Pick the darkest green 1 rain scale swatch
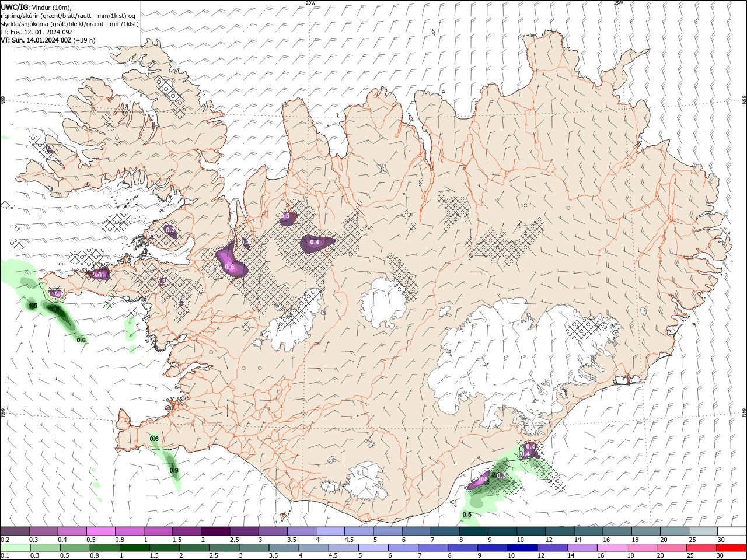Screen dimensions: 747x560 click(134, 548)
